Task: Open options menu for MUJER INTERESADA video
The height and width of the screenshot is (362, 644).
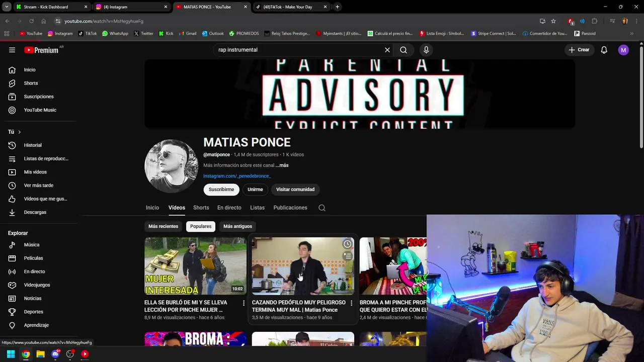Action: [244, 303]
